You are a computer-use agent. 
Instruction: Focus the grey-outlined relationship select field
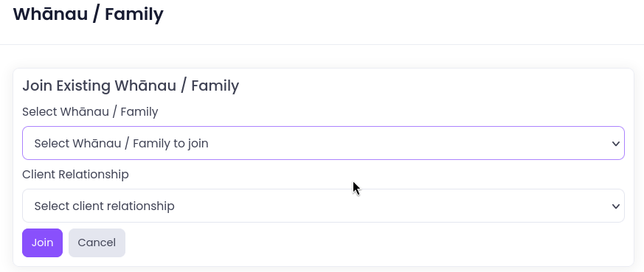coord(323,206)
